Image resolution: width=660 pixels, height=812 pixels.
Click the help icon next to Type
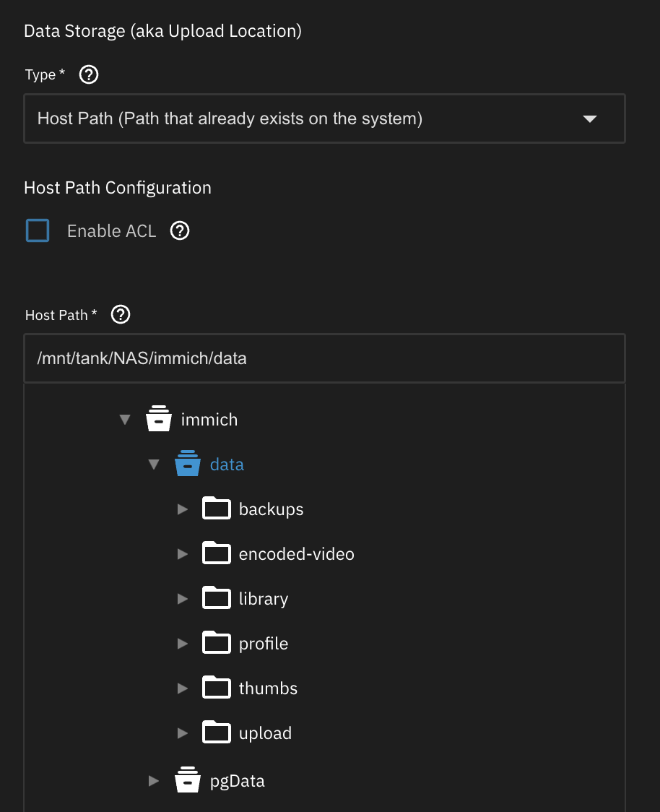click(x=89, y=74)
